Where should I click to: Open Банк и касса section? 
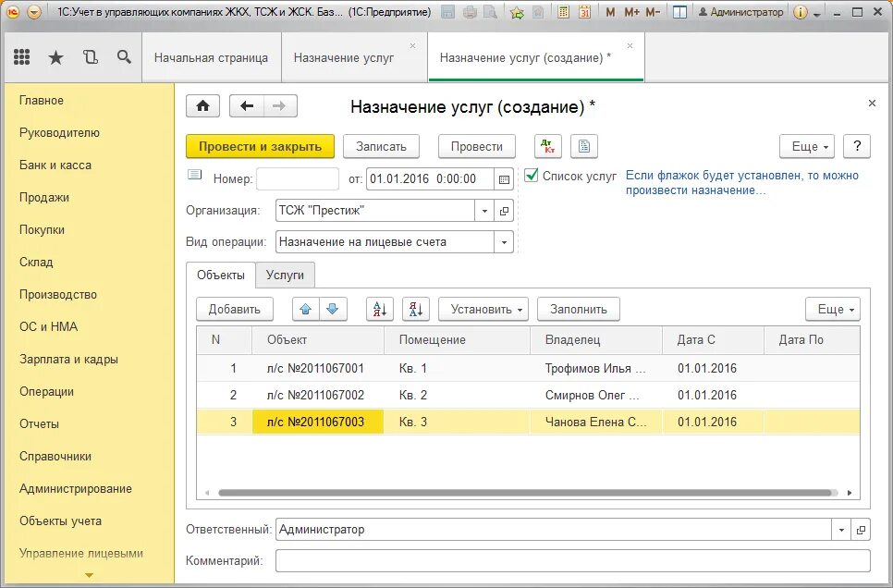click(55, 165)
